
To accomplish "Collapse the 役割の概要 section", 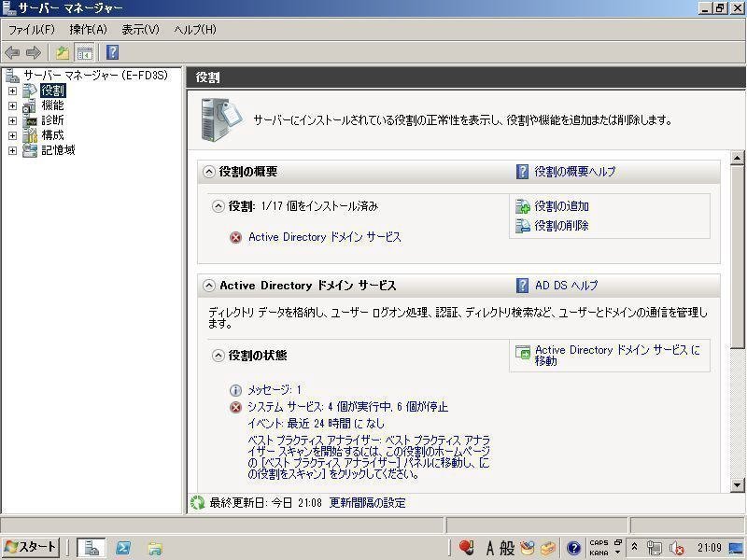I will tap(208, 172).
